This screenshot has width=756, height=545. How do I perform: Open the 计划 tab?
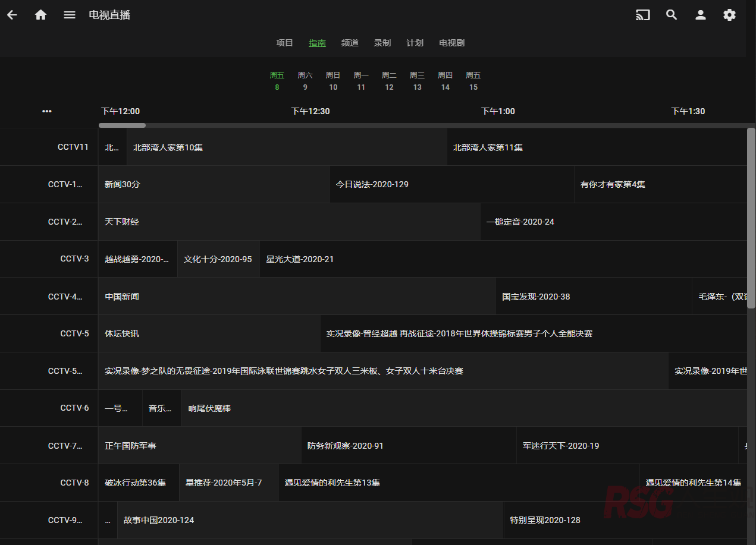pos(415,43)
